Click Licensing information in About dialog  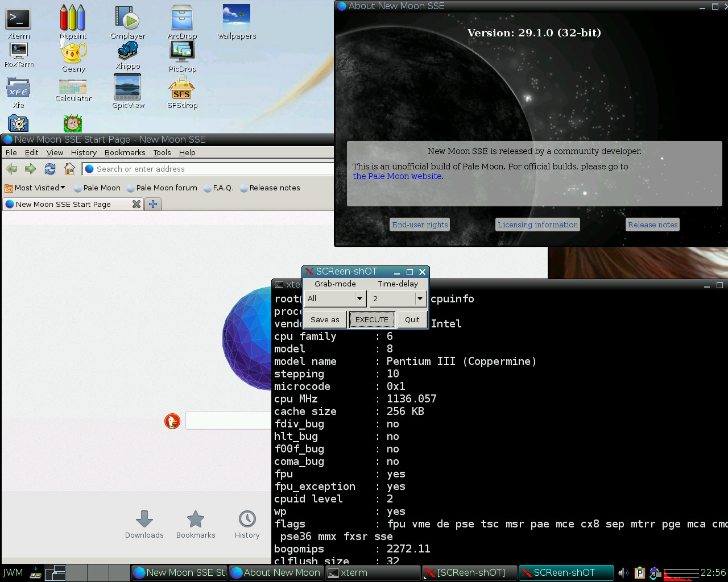[x=537, y=225]
